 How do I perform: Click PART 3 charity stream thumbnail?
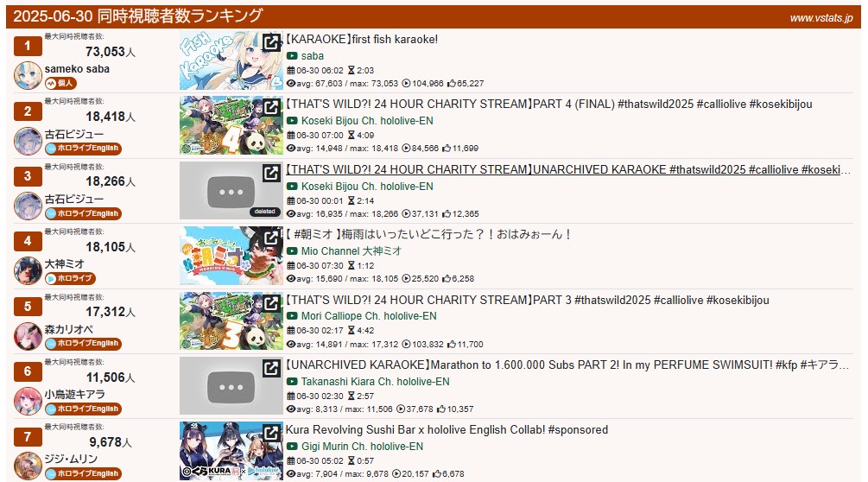[231, 321]
